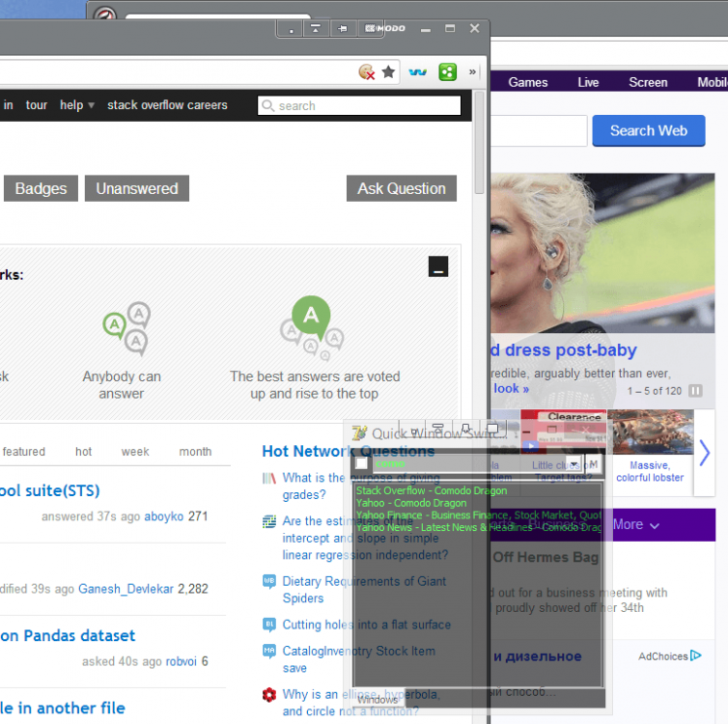This screenshot has width=728, height=724.
Task: Show hidden extensions via the » chevron
Action: click(x=472, y=72)
